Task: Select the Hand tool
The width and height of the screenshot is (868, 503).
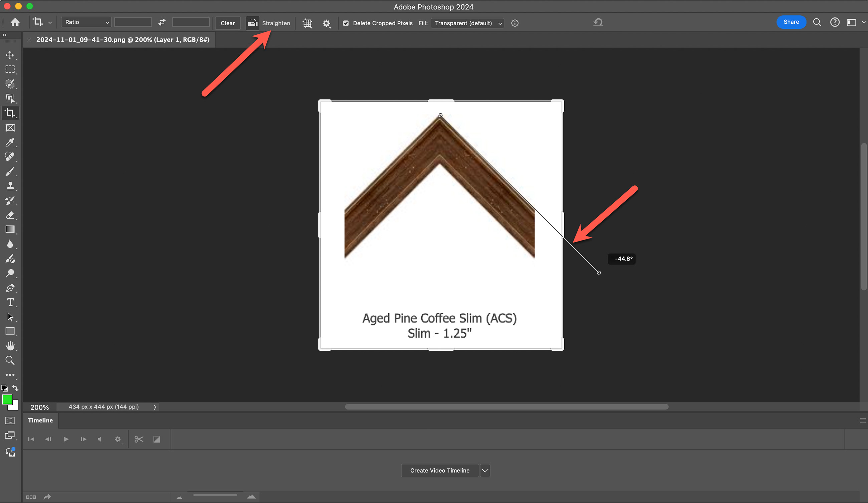Action: pos(10,346)
